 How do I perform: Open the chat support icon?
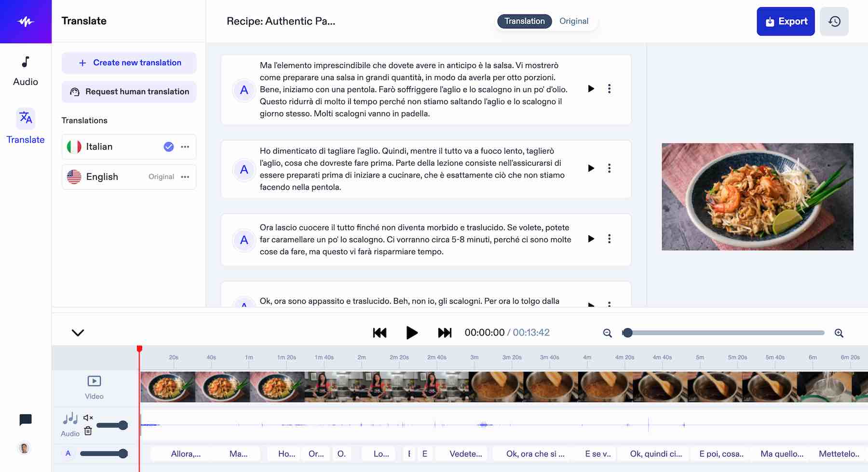tap(25, 419)
